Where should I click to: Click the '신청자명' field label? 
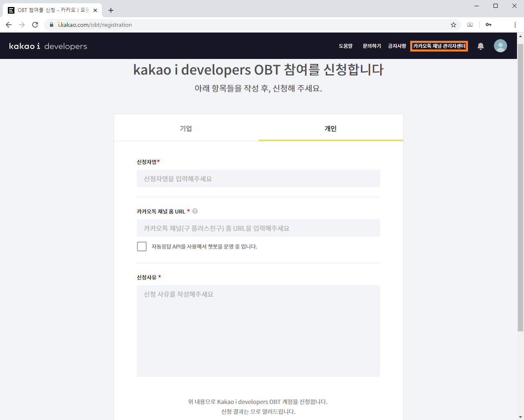coord(147,162)
